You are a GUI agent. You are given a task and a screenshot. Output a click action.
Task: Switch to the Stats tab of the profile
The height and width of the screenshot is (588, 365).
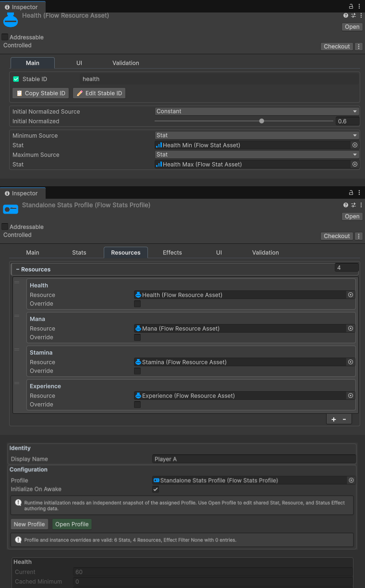79,252
